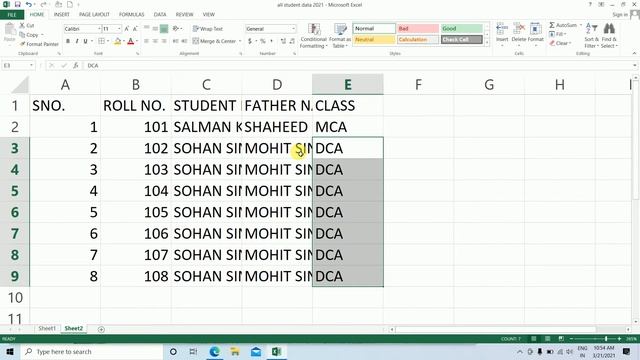Apply the red font color
This screenshot has height=360, width=640.
click(131, 41)
